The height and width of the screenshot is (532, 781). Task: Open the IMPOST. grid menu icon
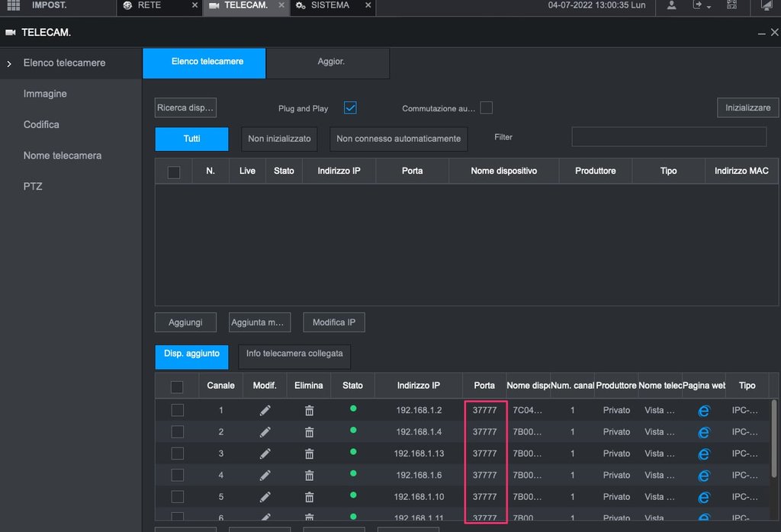pos(13,5)
